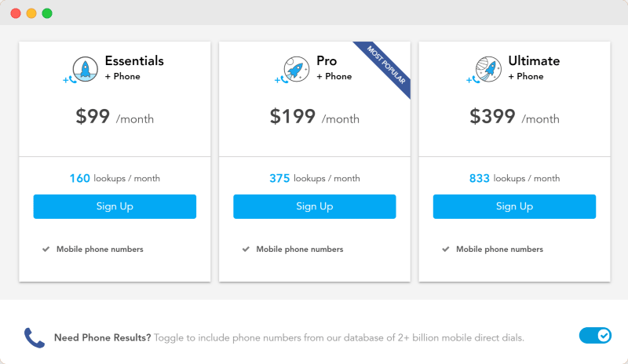
Task: Click Pro Mobile phone numbers checkmark
Action: tap(246, 249)
